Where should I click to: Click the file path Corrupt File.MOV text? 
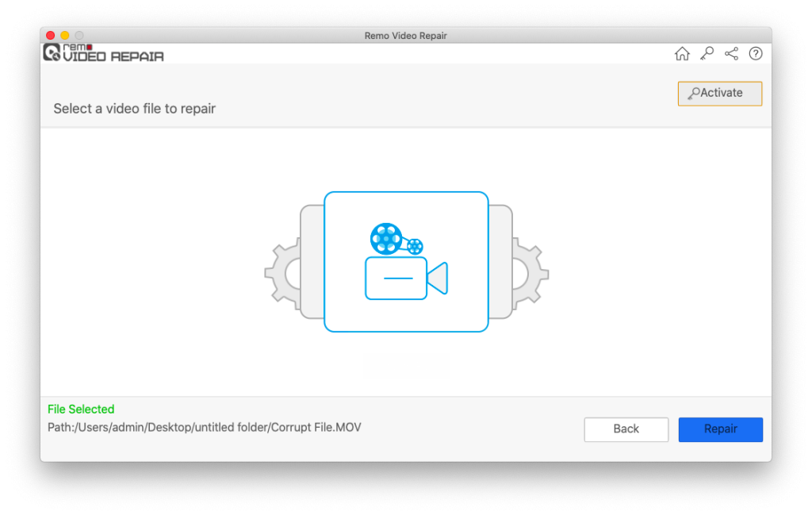pos(205,428)
